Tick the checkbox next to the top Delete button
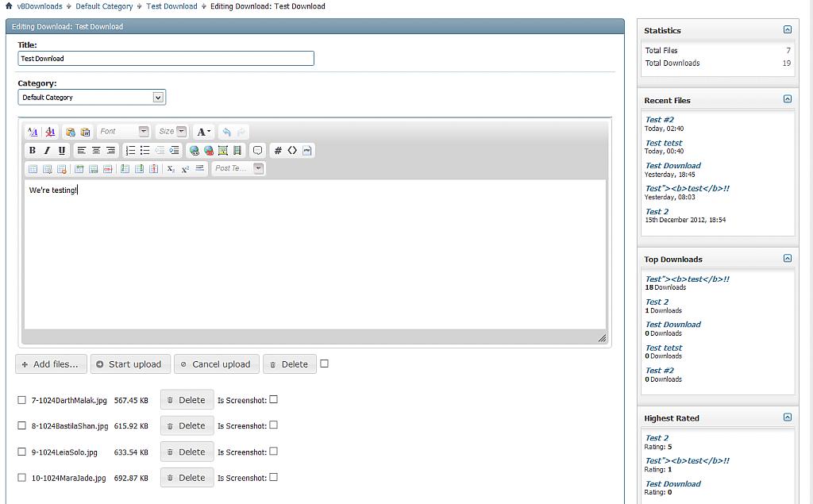The image size is (813, 504). click(x=324, y=364)
